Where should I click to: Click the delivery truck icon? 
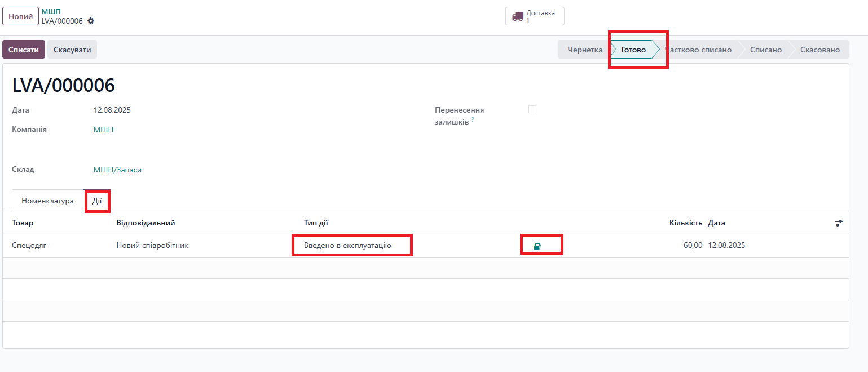pos(517,16)
